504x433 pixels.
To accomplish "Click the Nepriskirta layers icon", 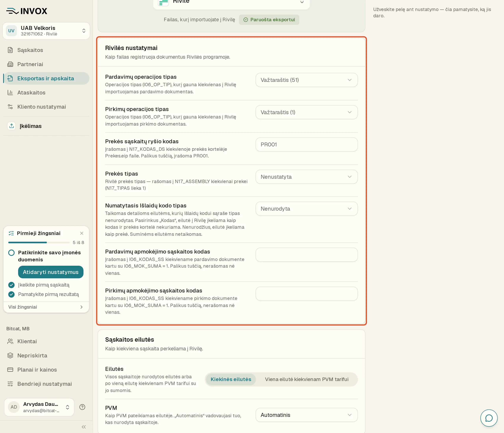I will click(10, 355).
